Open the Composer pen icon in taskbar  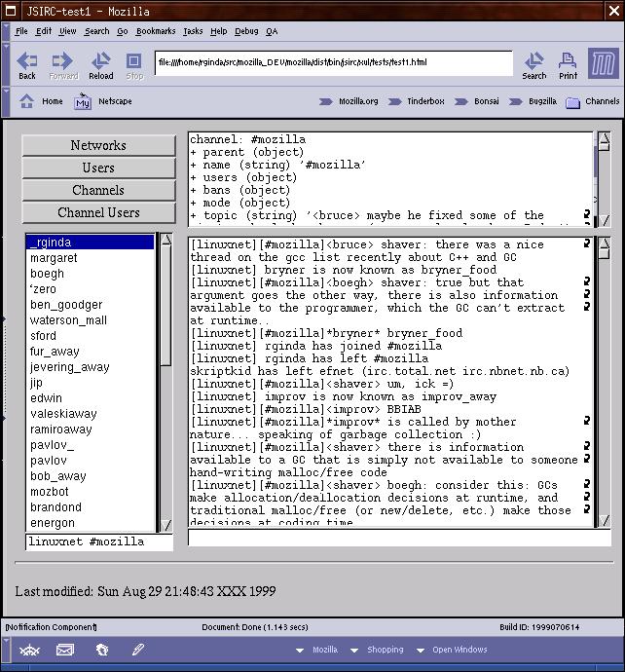[x=137, y=650]
